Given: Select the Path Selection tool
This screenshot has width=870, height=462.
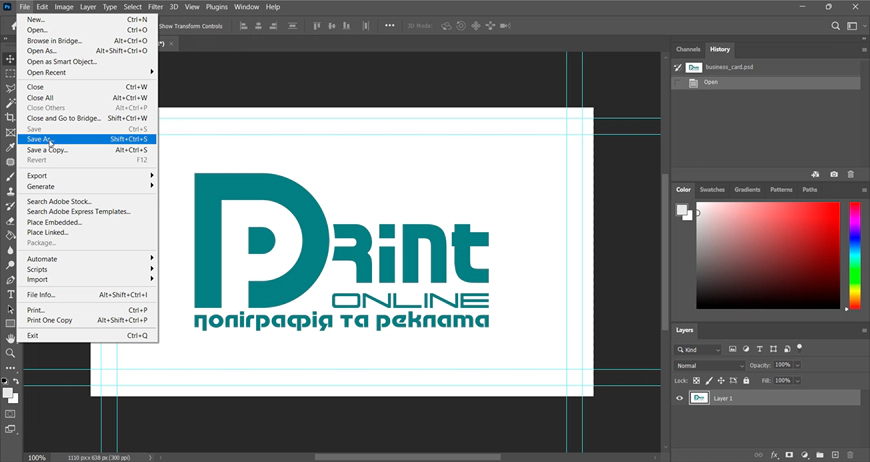Looking at the screenshot, I should point(10,309).
